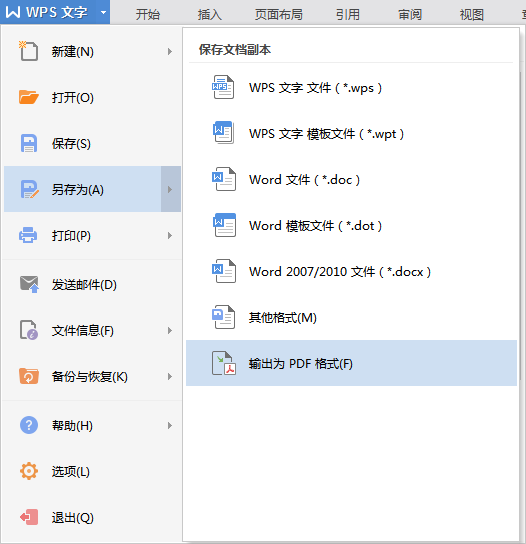Open 帮助(H) menu entry
The image size is (526, 544).
[x=92, y=425]
